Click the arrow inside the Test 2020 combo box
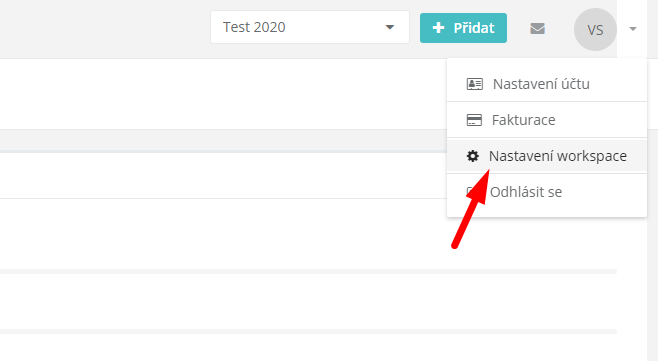 point(390,27)
